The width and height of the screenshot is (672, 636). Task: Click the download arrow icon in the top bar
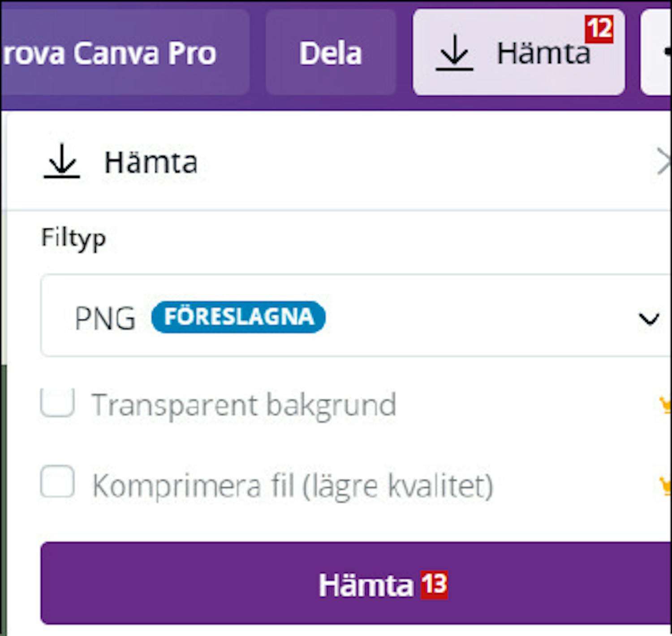point(454,54)
